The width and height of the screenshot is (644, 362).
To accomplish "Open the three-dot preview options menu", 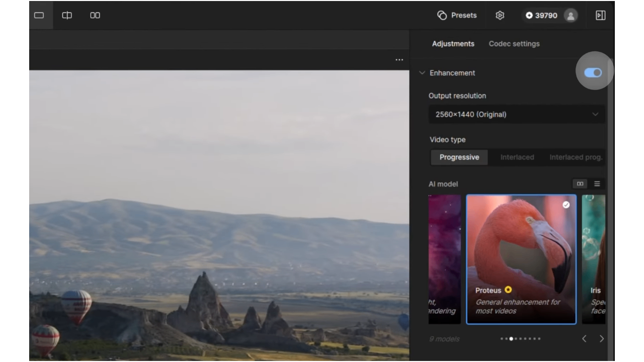I will tap(399, 60).
